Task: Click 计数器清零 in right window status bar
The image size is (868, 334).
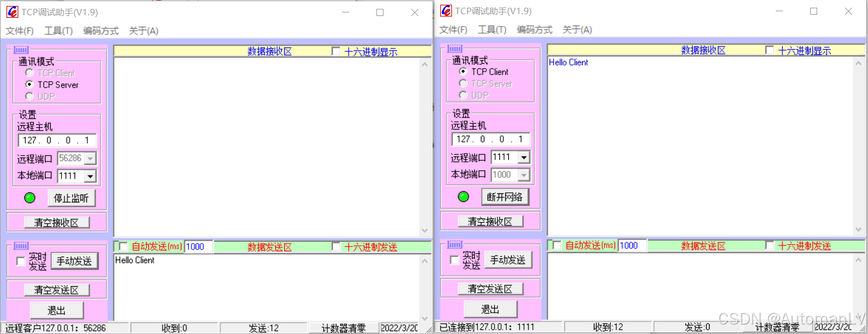Action: (777, 327)
